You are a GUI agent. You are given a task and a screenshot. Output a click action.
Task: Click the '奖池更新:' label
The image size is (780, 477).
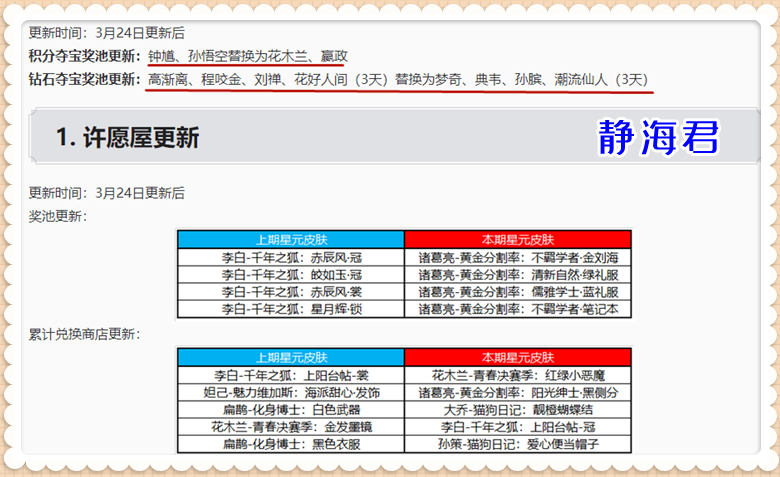point(58,216)
